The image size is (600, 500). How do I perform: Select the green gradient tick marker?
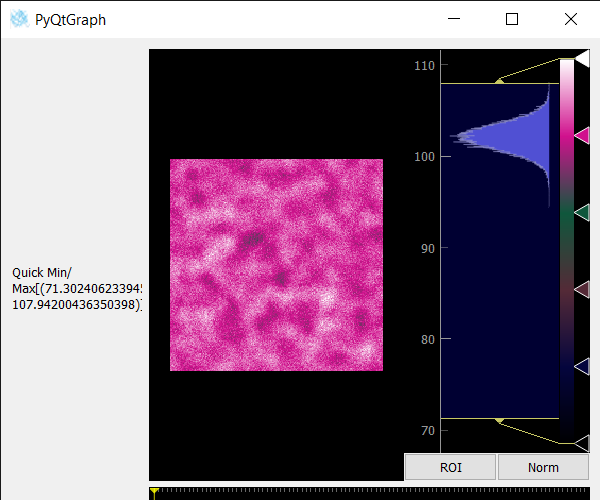pos(582,213)
